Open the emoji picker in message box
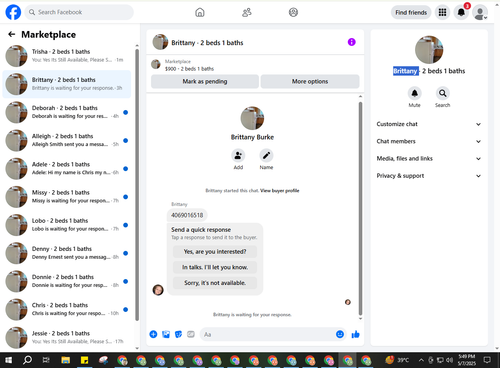 [x=340, y=334]
